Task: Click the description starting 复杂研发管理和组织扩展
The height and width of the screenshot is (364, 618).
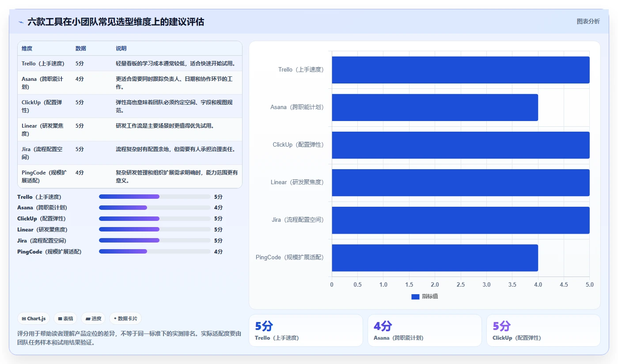Action: pyautogui.click(x=177, y=177)
